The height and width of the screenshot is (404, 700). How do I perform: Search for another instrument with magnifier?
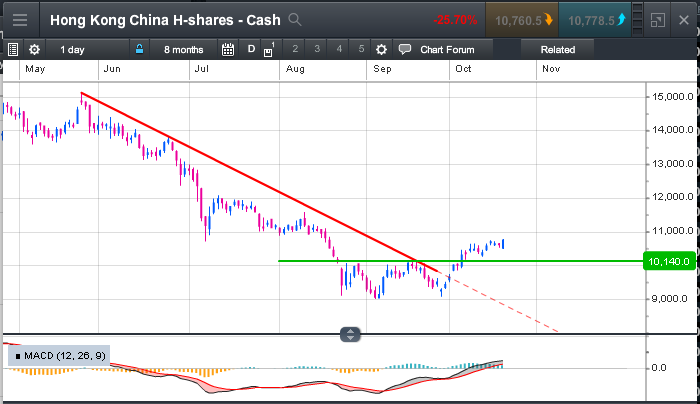[x=295, y=20]
